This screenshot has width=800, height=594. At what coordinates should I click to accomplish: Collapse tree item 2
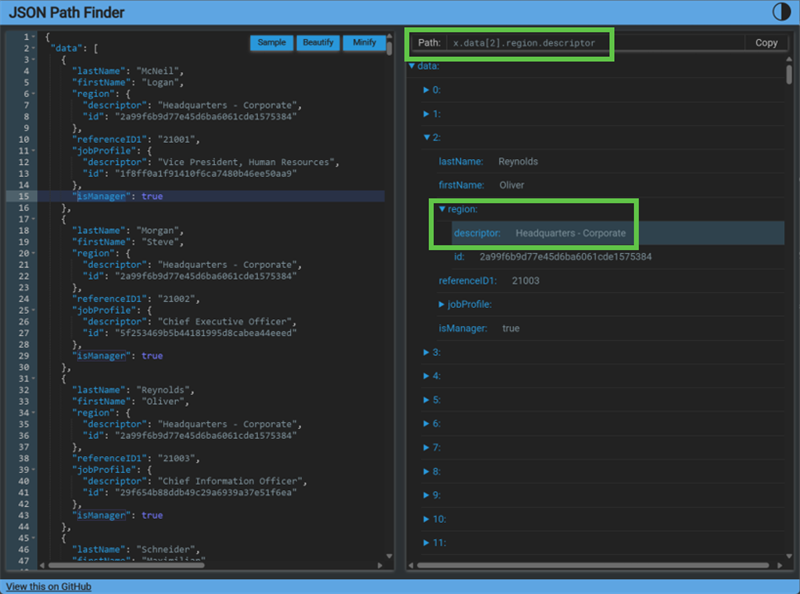point(427,137)
